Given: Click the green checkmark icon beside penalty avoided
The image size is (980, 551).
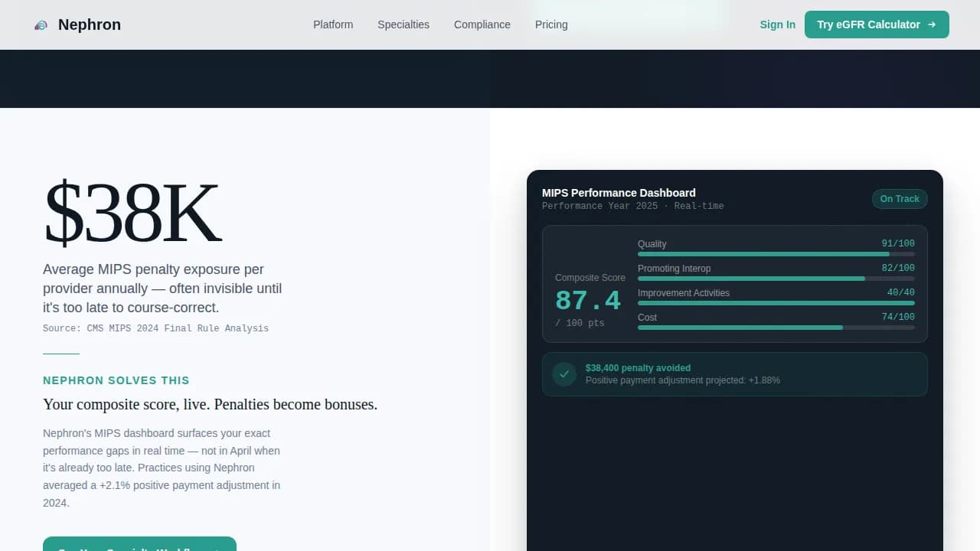Looking at the screenshot, I should coord(564,374).
